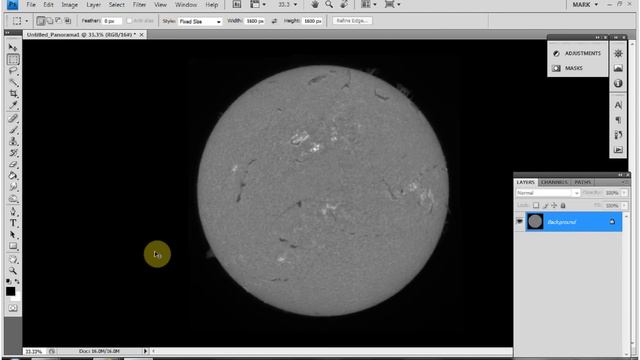Select the Clone Stamp tool

pyautogui.click(x=13, y=141)
